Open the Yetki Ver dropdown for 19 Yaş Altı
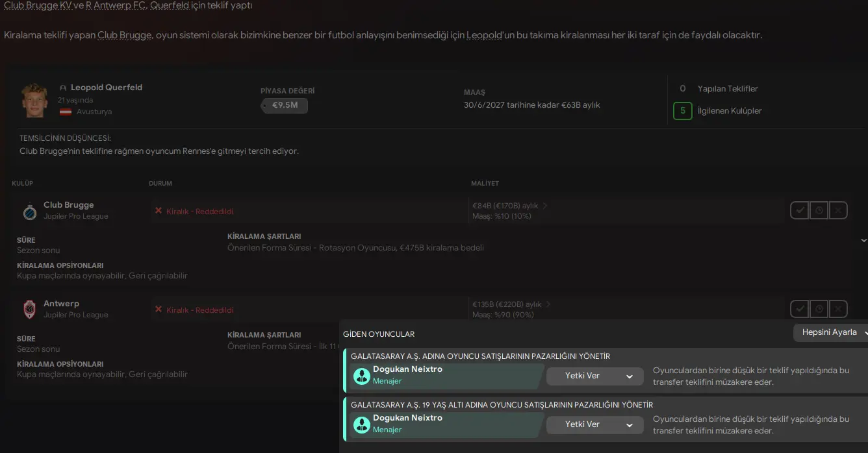868x453 pixels. tap(594, 424)
